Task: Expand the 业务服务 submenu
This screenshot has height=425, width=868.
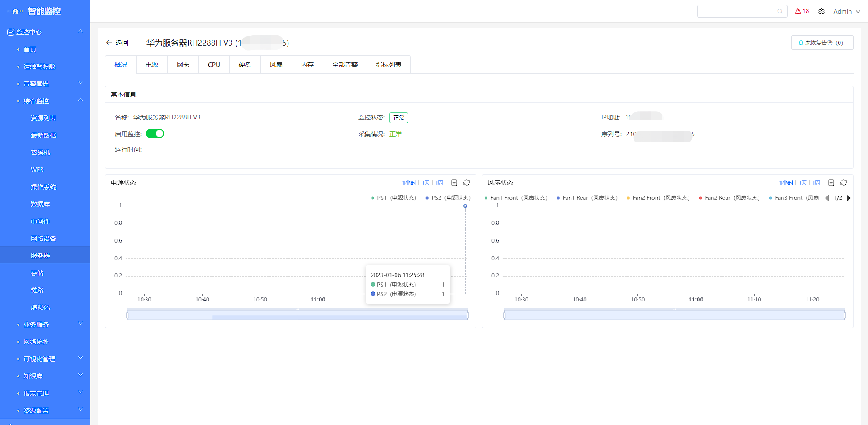Action: (x=80, y=324)
